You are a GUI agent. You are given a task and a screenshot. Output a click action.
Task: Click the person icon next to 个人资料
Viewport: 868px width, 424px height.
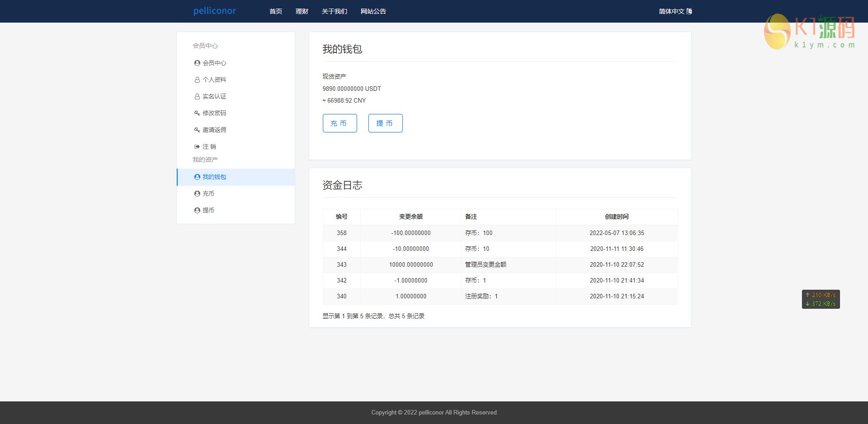(197, 80)
